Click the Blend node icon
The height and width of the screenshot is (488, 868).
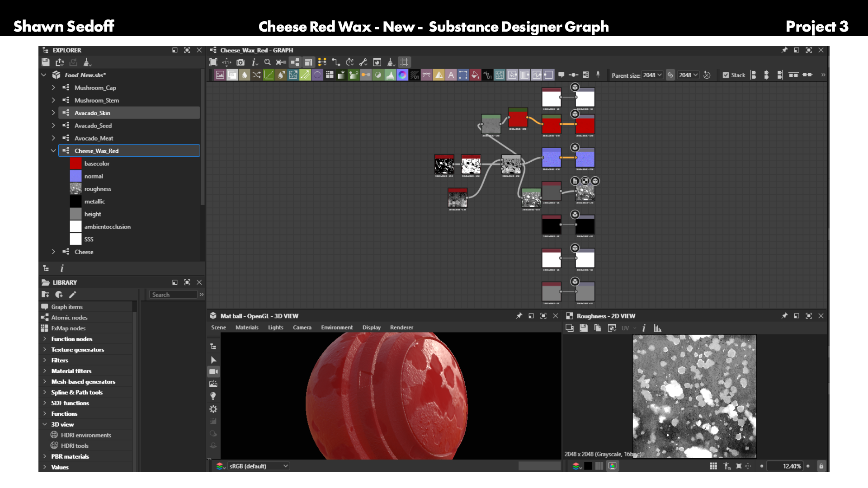pyautogui.click(x=232, y=75)
